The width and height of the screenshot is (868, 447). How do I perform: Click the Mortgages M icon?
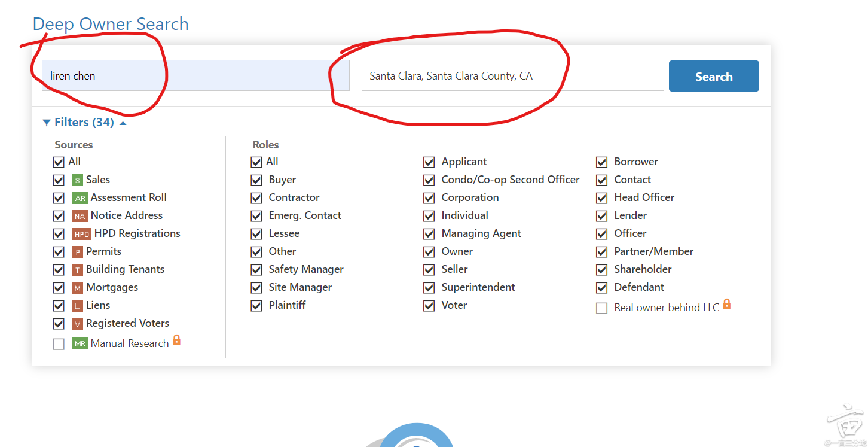pos(77,288)
